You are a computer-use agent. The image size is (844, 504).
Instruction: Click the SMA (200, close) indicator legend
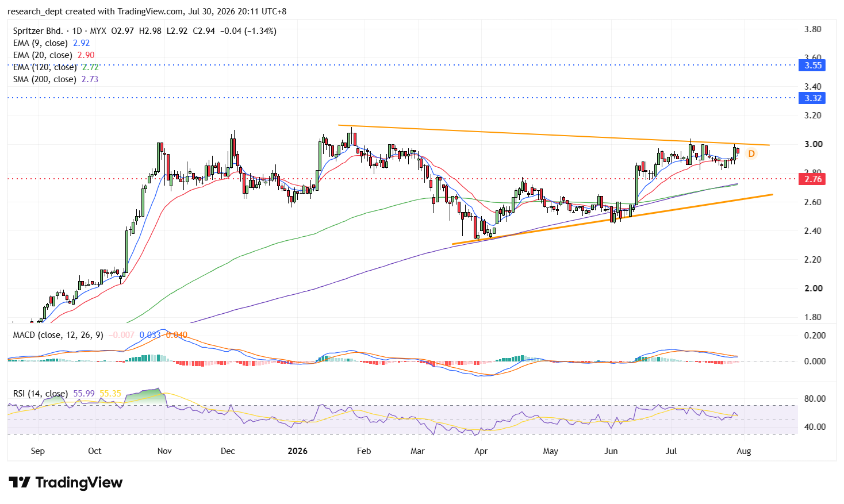(45, 79)
